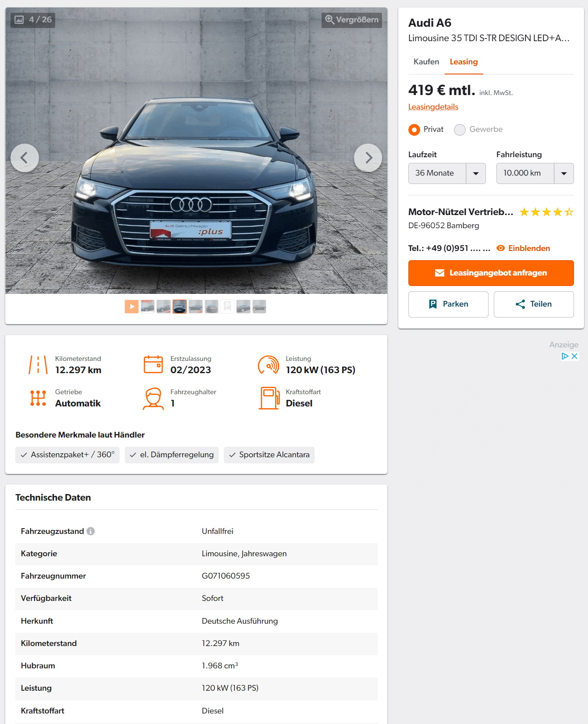Click the el. Dämpferregelung feature tag
Screen dimensions: 588x724
(x=172, y=455)
